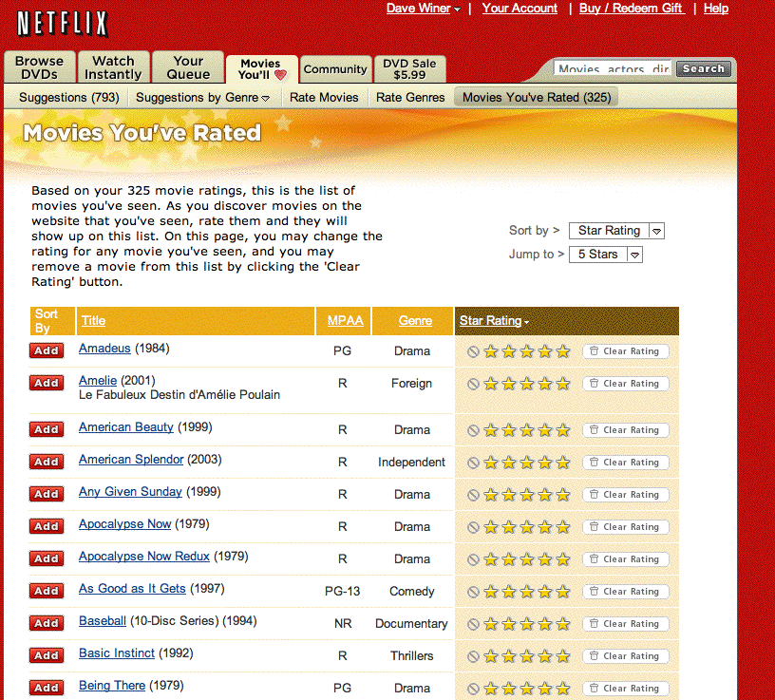Click the no-rating icon for Apocalypse Now
Viewport: 775px width, 700px height.
473,527
